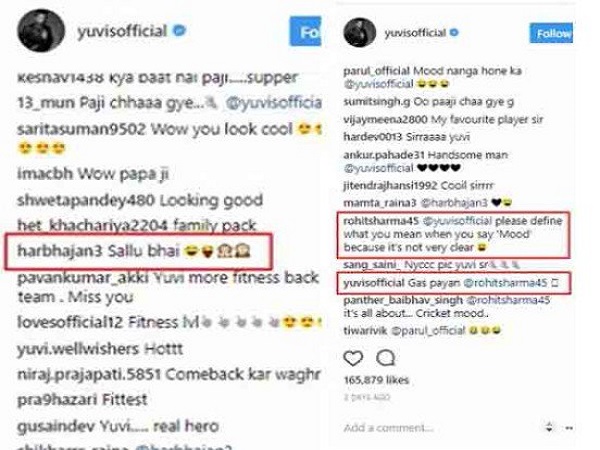
Task: Open more options ellipsis beside comment box
Action: click(x=569, y=428)
